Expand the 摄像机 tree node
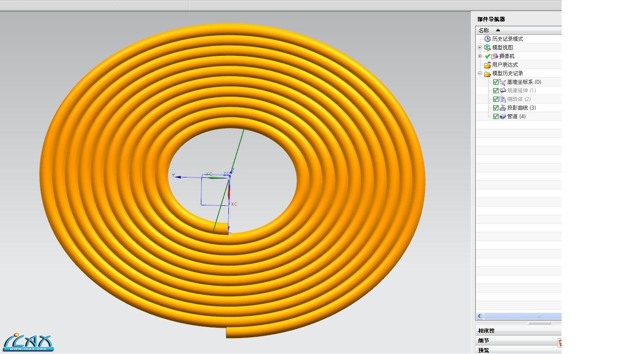 pos(480,56)
